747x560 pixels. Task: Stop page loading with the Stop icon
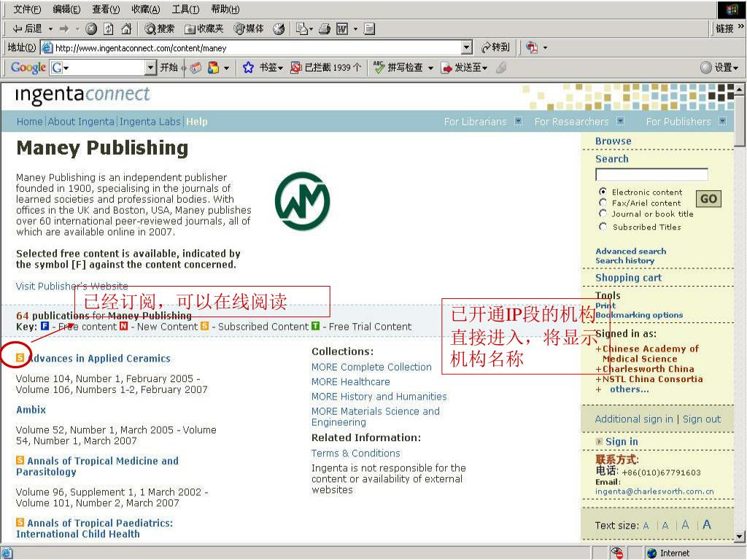coord(91,29)
